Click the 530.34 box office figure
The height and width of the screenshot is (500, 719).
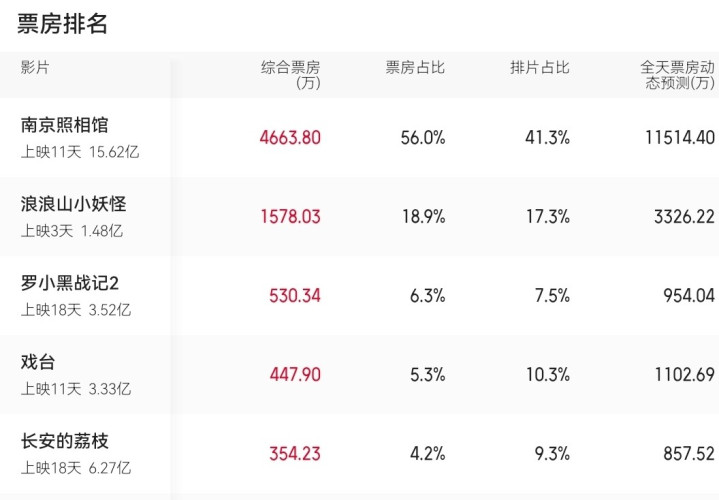(x=295, y=295)
